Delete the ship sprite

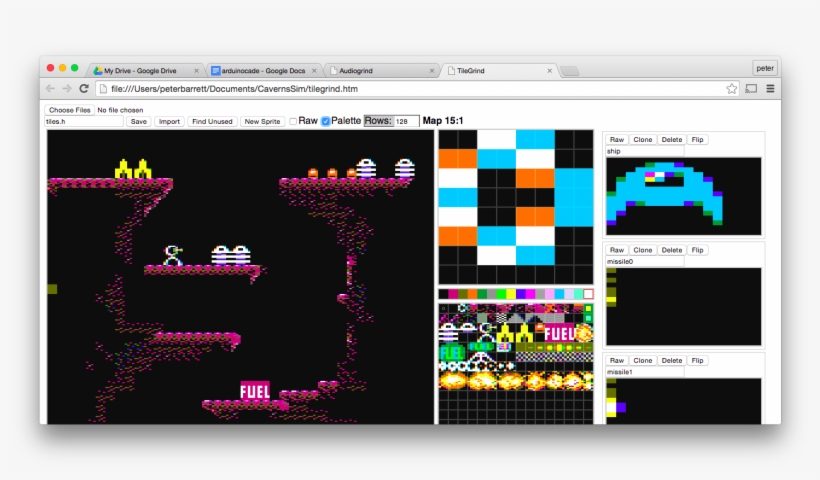pyautogui.click(x=671, y=140)
